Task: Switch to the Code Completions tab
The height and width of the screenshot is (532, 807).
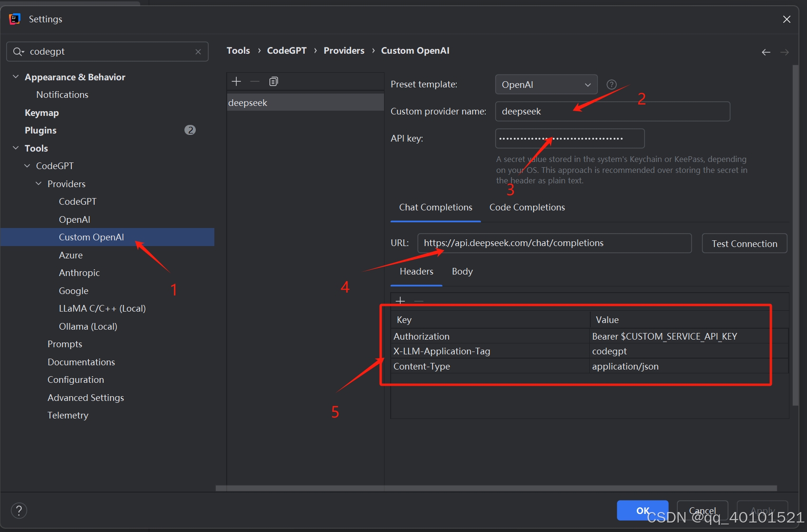Action: coord(527,208)
